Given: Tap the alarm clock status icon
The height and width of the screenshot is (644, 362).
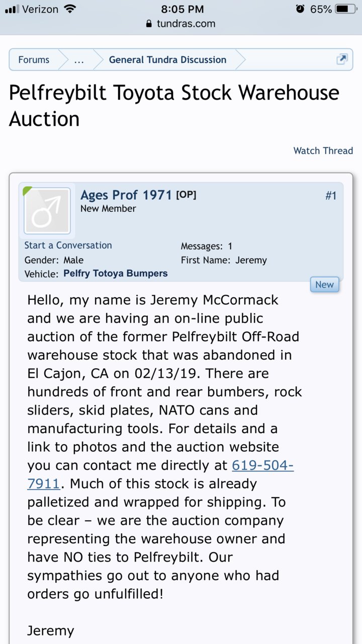Looking at the screenshot, I should (x=300, y=9).
